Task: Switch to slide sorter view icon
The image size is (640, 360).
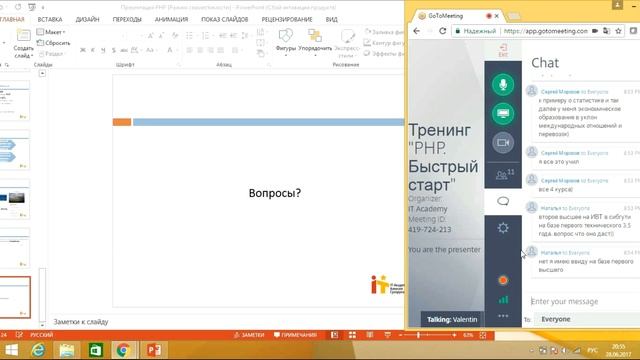Action: pos(352,335)
